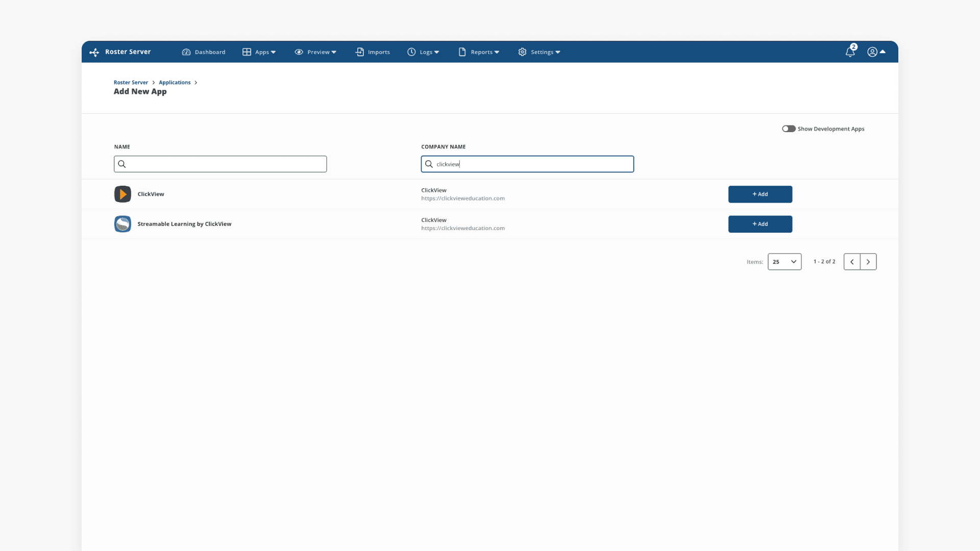
Task: Click the Apps menu label
Action: (x=262, y=52)
